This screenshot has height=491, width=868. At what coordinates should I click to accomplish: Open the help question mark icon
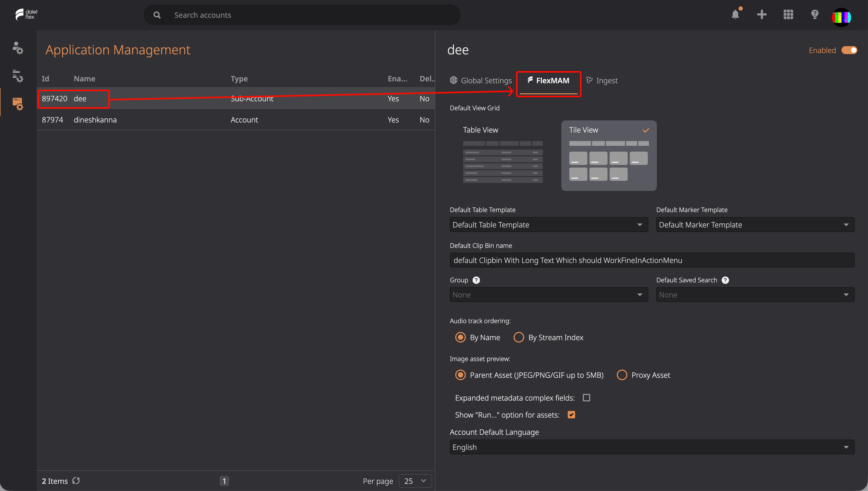tap(815, 15)
